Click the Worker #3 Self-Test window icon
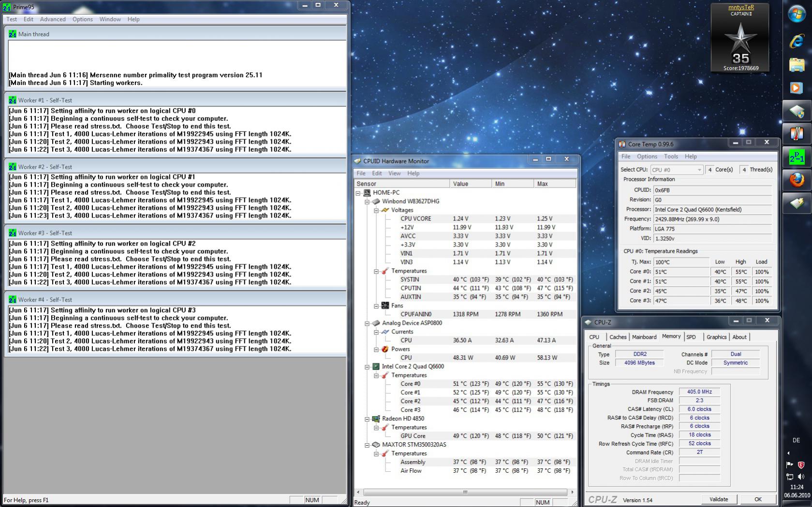The image size is (812, 507). (x=12, y=233)
